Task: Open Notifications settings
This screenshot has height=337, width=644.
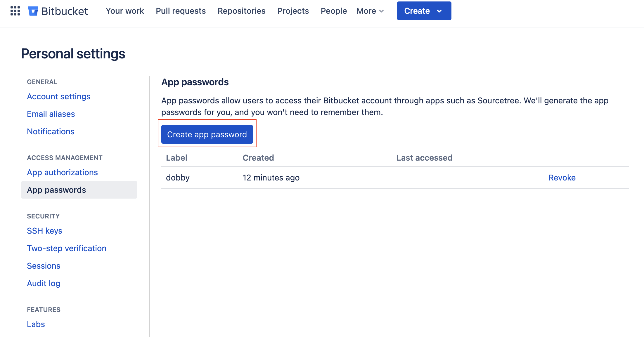Action: click(x=51, y=131)
